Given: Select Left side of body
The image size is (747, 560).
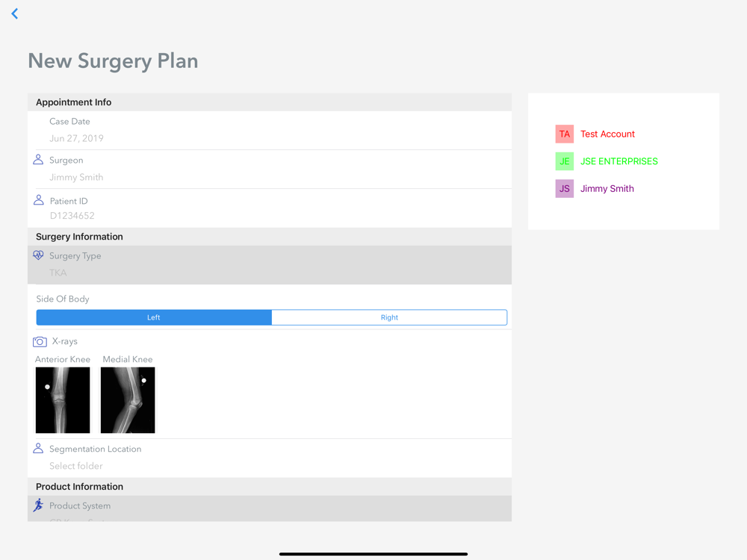Looking at the screenshot, I should click(154, 317).
